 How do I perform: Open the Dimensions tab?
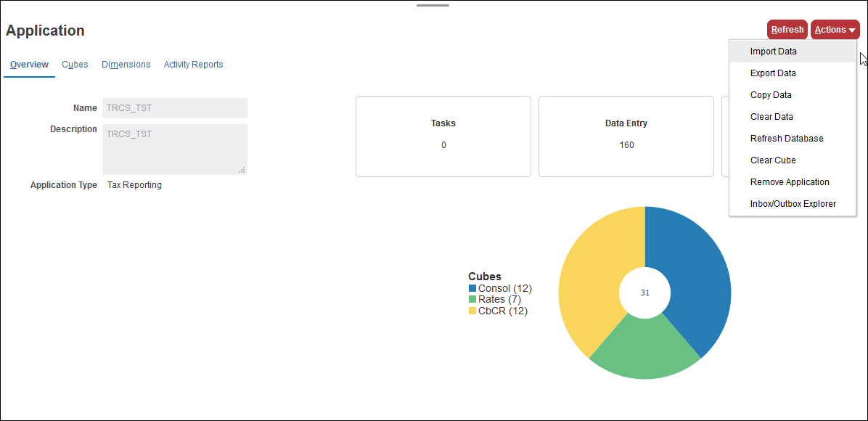pos(126,64)
